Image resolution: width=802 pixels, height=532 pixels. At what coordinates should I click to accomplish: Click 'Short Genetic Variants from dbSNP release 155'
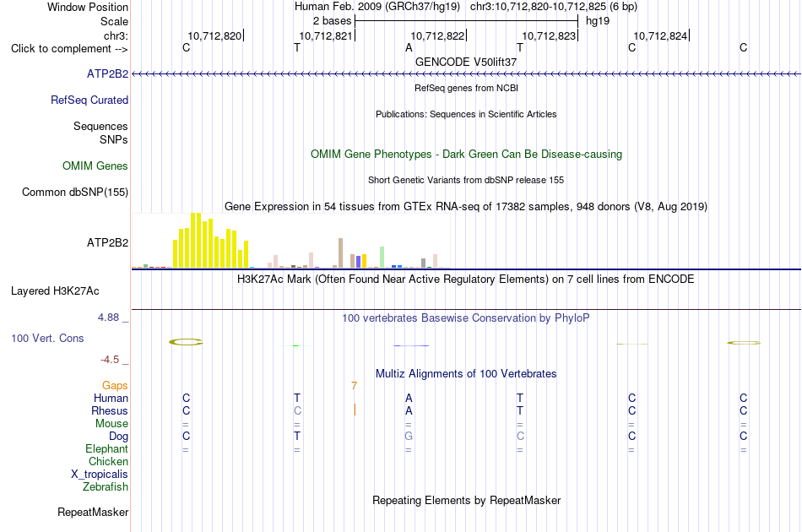[x=466, y=180]
